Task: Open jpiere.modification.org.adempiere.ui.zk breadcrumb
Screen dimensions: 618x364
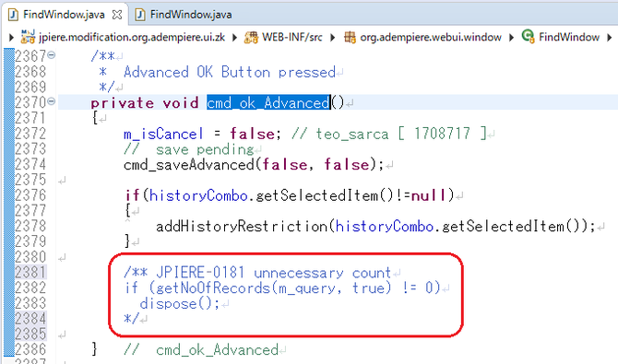Action: click(x=132, y=37)
